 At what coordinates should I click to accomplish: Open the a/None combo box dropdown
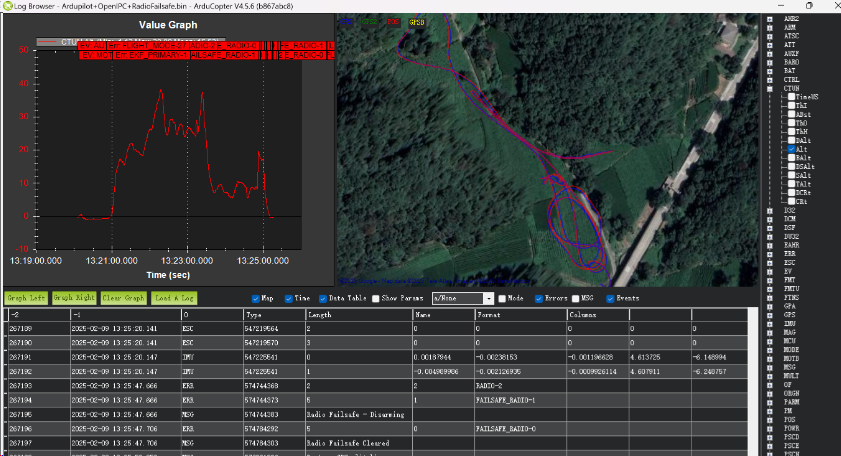[x=489, y=298]
